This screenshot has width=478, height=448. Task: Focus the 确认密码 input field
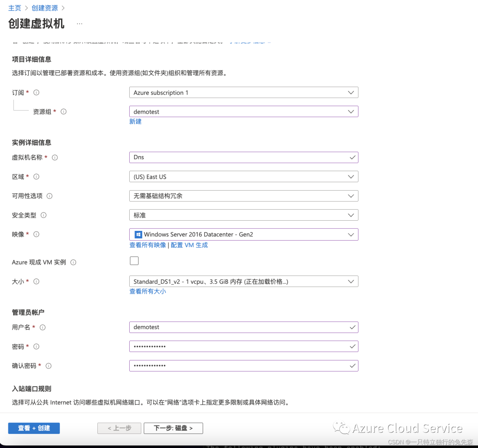coord(243,366)
